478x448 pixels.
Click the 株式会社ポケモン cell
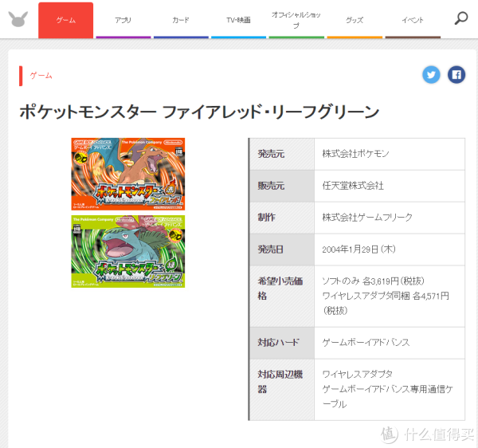click(390, 154)
